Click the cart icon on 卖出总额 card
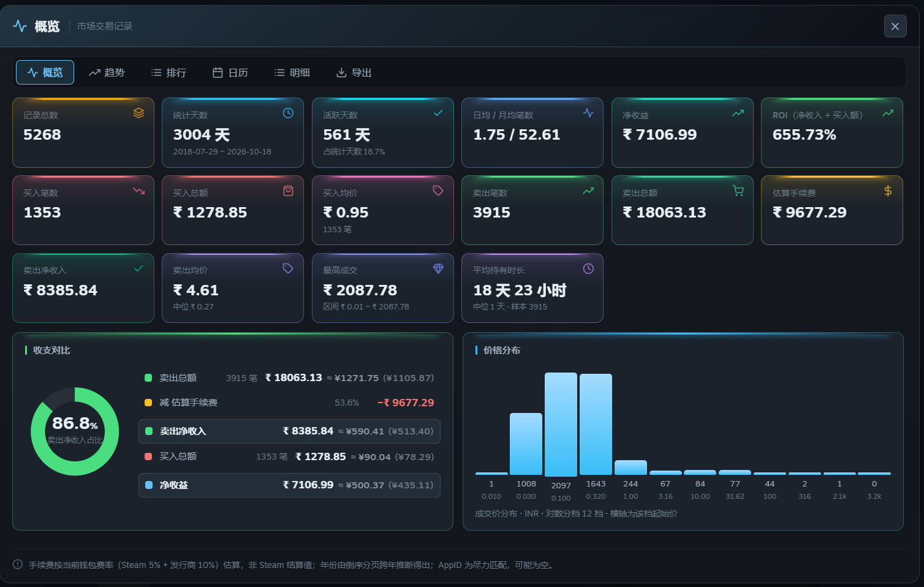 [x=738, y=191]
